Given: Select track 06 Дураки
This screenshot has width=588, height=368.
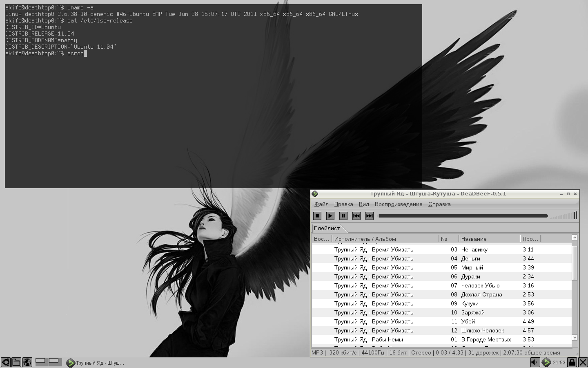Looking at the screenshot, I should click(442, 276).
